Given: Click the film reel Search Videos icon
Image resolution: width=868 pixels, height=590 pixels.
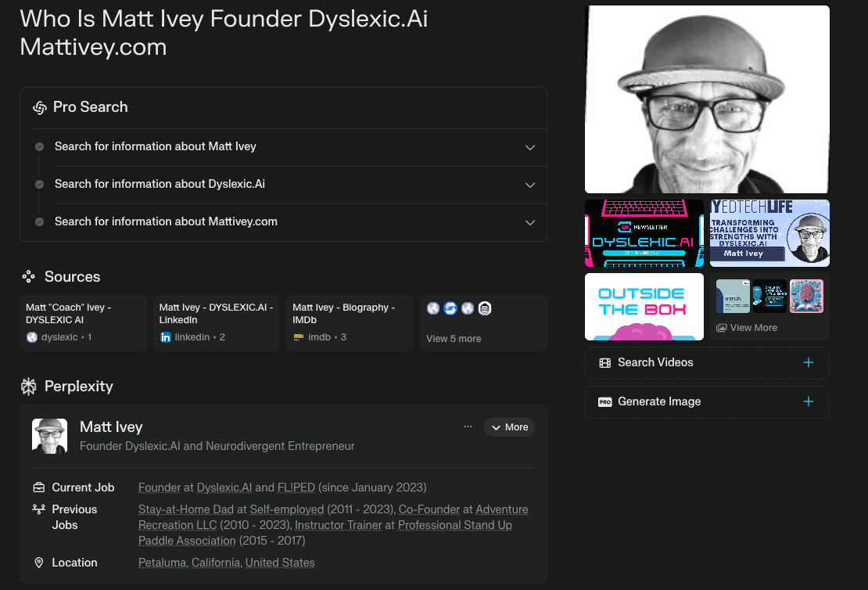Looking at the screenshot, I should click(605, 363).
